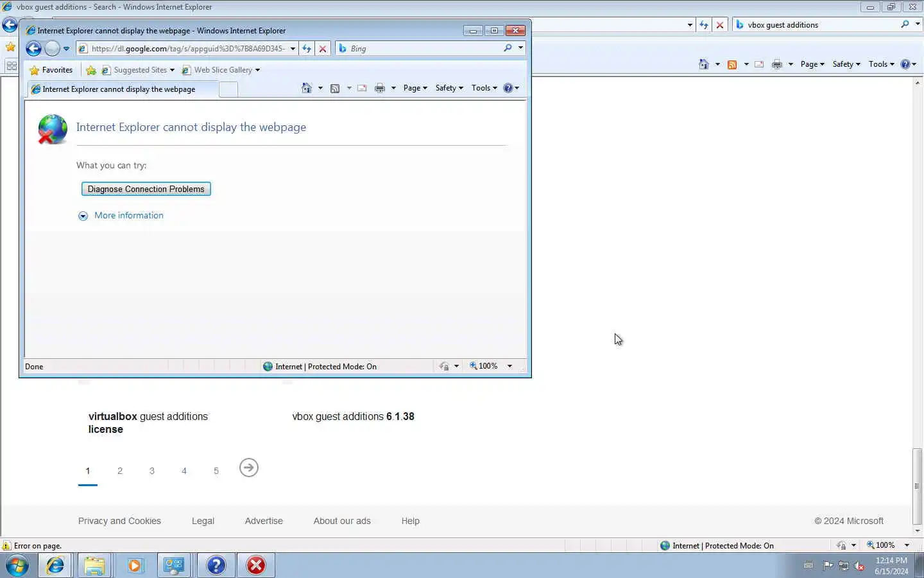The width and height of the screenshot is (924, 578).
Task: Select the 'cannot display the webpage' tab
Action: pyautogui.click(x=122, y=89)
